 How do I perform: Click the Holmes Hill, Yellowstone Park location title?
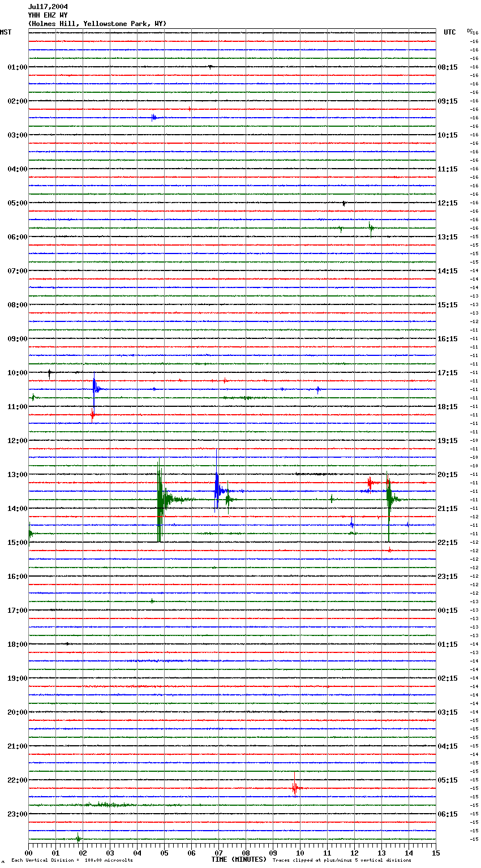pos(97,24)
